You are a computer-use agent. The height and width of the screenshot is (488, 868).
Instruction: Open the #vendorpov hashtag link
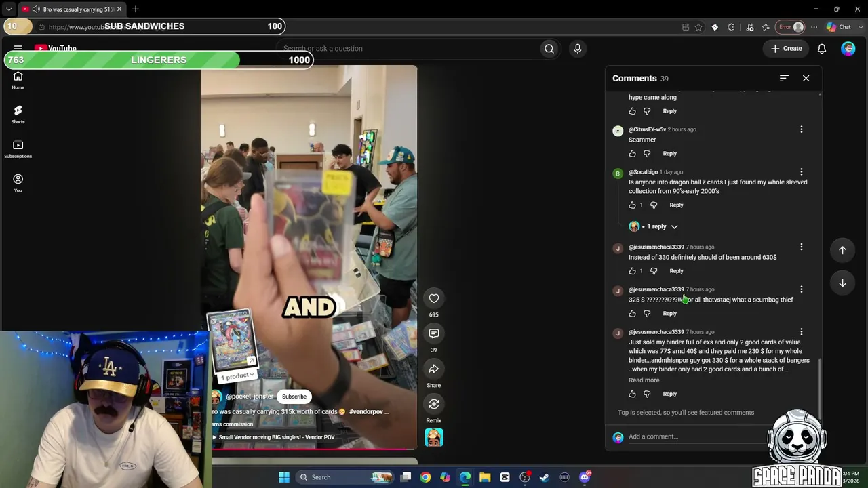pos(366,411)
